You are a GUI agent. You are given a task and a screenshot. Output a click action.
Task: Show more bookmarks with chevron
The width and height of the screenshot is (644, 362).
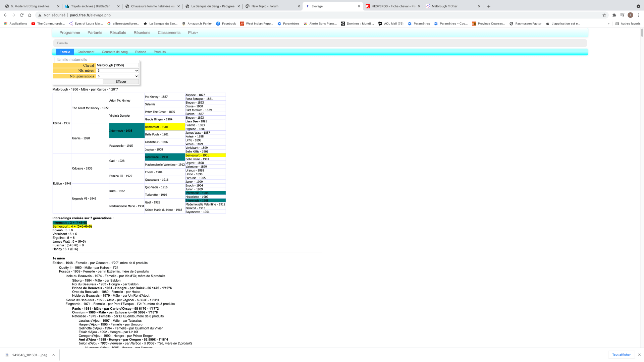click(608, 23)
